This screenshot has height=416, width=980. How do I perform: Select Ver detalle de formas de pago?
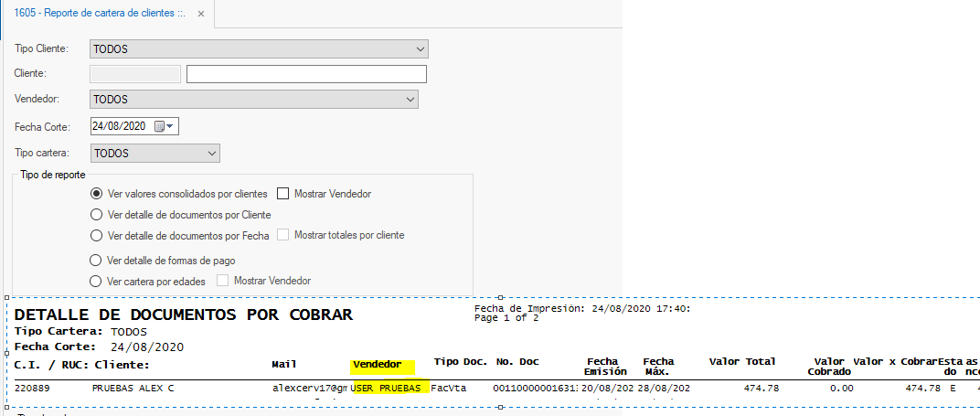click(96, 261)
